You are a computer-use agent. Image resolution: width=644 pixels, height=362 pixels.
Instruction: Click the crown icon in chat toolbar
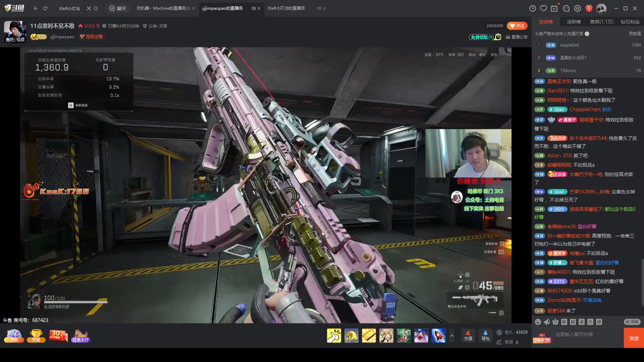tap(555, 322)
